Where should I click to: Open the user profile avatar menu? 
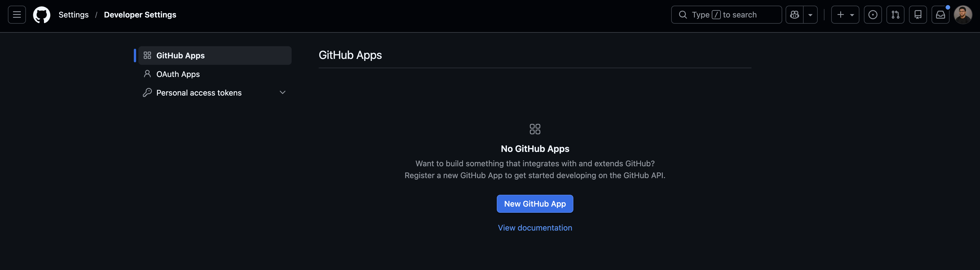pyautogui.click(x=963, y=15)
